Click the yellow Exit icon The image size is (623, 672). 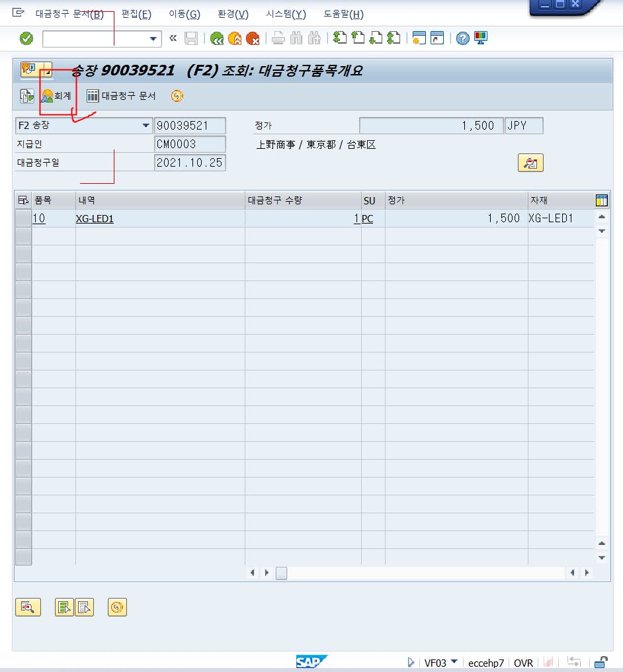235,38
